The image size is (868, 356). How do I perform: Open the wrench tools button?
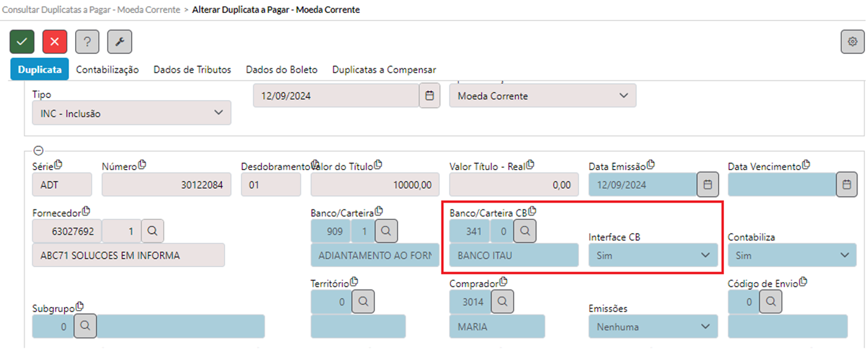[120, 42]
